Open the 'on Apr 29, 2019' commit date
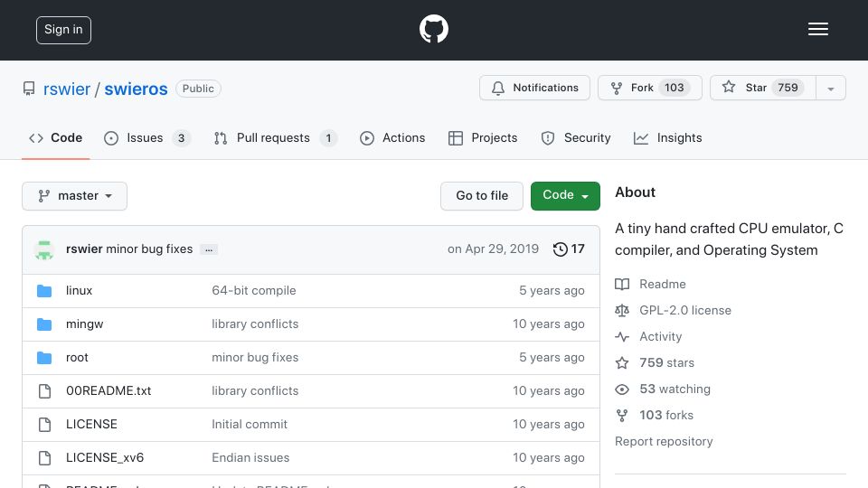868x488 pixels. pyautogui.click(x=494, y=249)
